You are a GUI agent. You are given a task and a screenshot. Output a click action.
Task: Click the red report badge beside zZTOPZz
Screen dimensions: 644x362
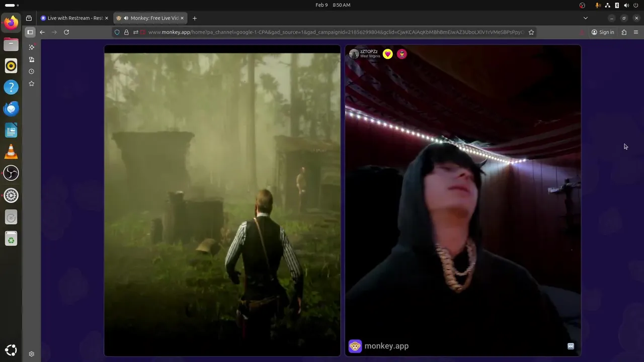[401, 54]
